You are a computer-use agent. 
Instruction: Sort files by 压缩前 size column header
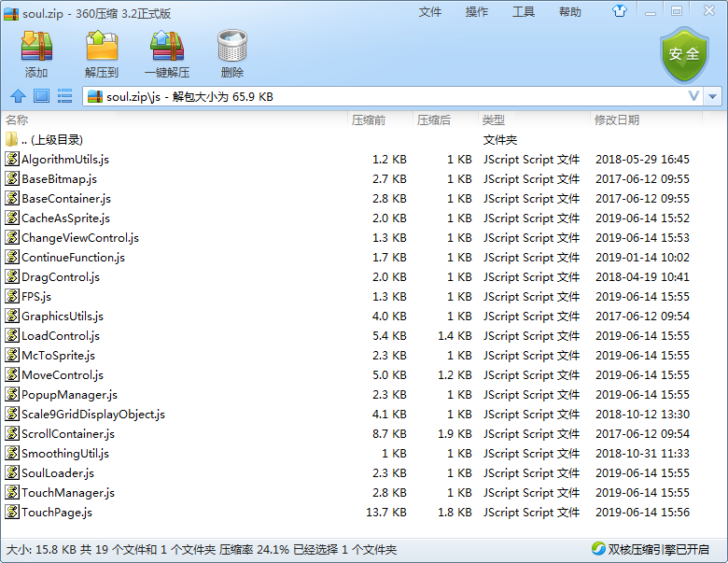pos(368,120)
